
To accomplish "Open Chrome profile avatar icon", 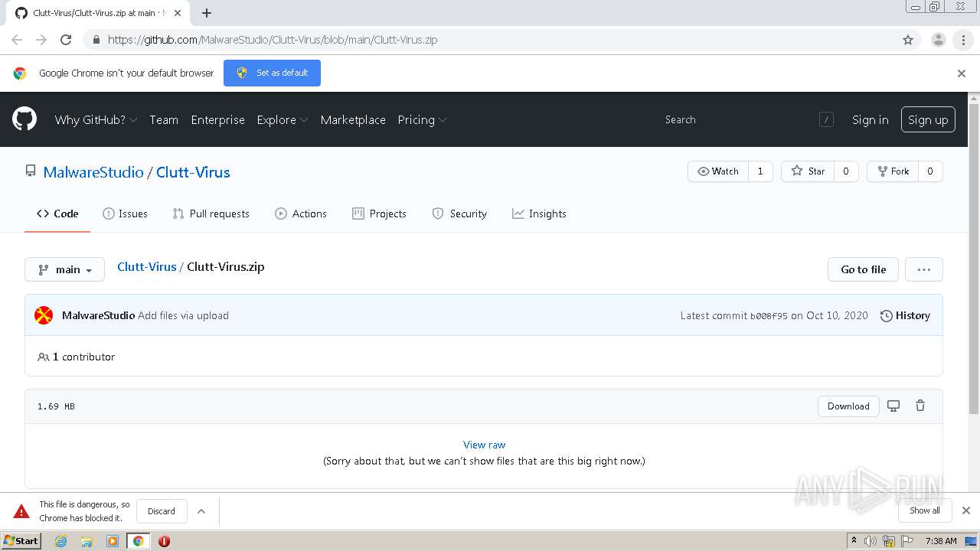I will [x=938, y=40].
